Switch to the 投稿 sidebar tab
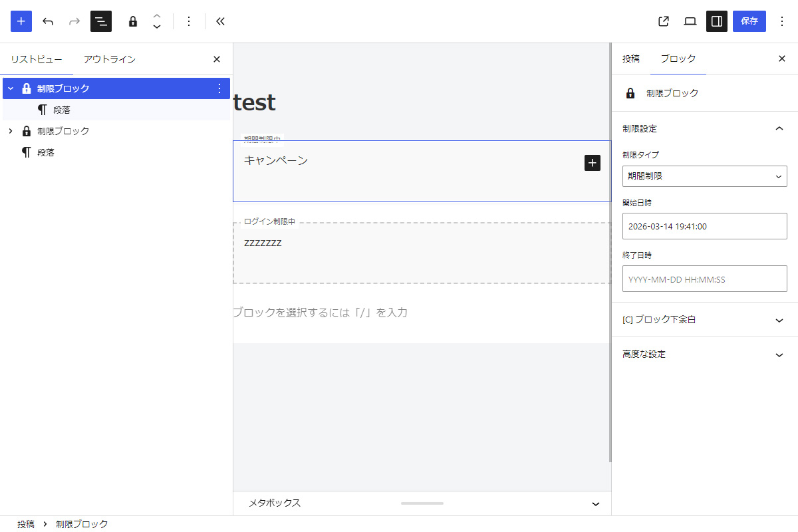Viewport: 798px width, 532px height. [631, 59]
